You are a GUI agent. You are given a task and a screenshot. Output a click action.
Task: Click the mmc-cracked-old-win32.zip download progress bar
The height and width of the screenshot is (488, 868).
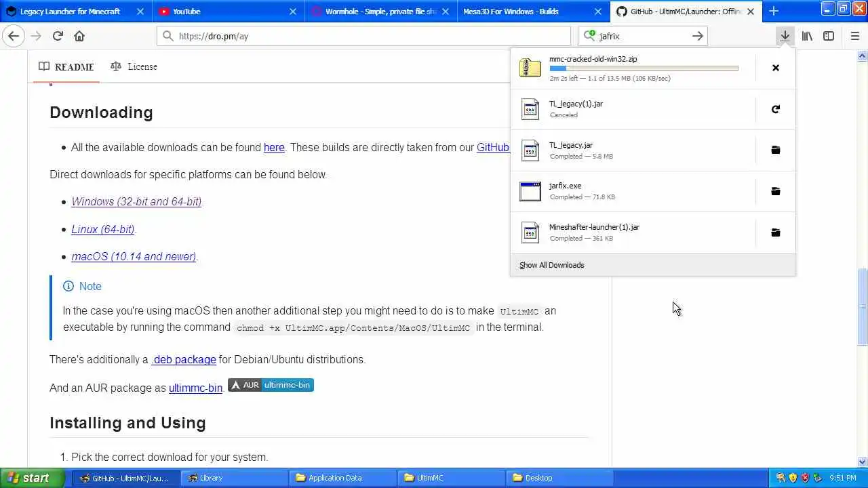tap(644, 68)
